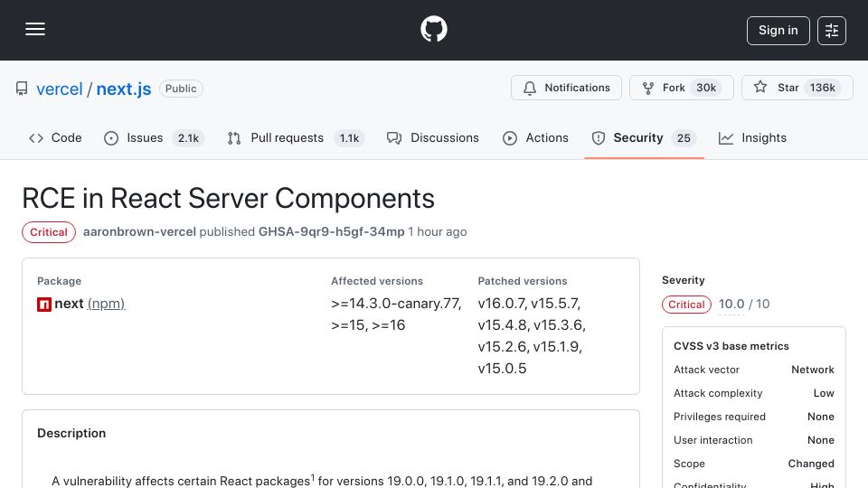Switch to Pull requests tab
The height and width of the screenshot is (488, 868).
296,137
